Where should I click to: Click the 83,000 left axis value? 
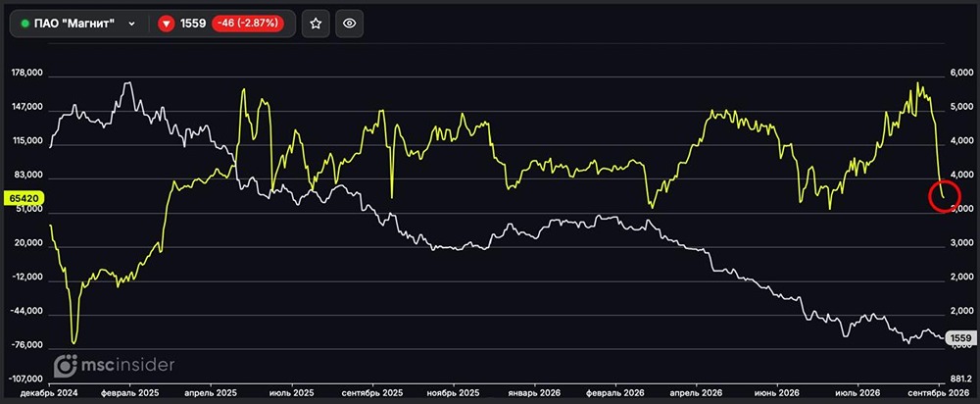(28, 176)
